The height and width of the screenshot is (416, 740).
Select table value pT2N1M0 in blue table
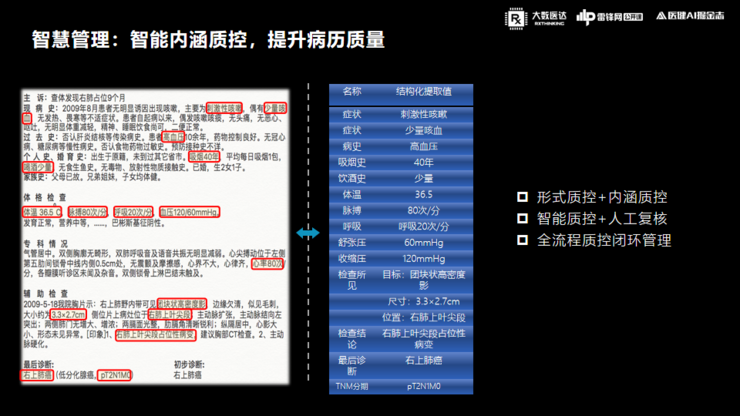coord(423,386)
